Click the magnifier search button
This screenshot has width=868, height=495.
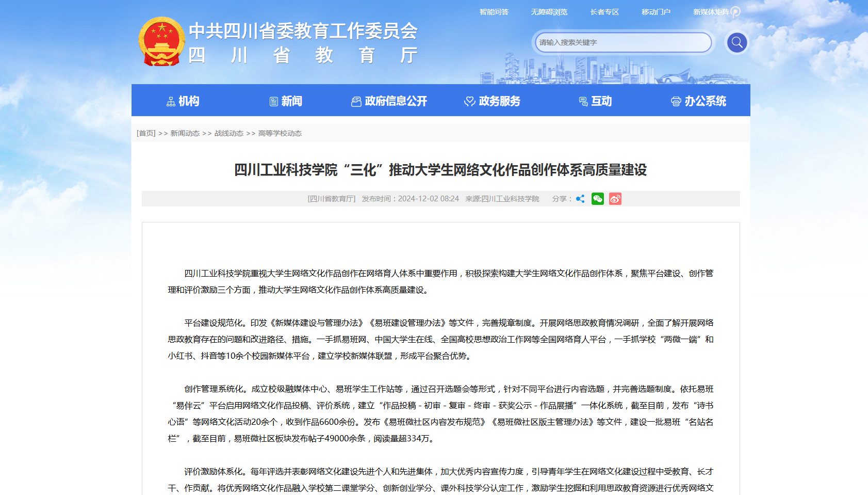(x=737, y=42)
